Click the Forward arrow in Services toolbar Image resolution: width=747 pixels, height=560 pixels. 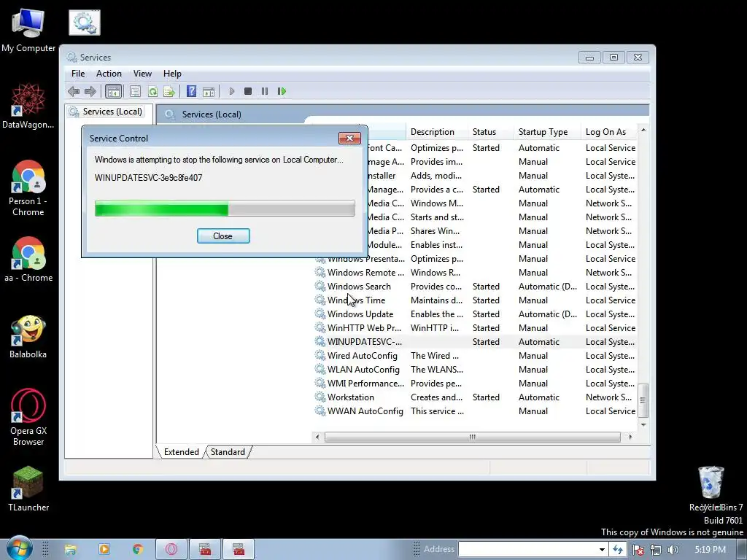click(90, 91)
